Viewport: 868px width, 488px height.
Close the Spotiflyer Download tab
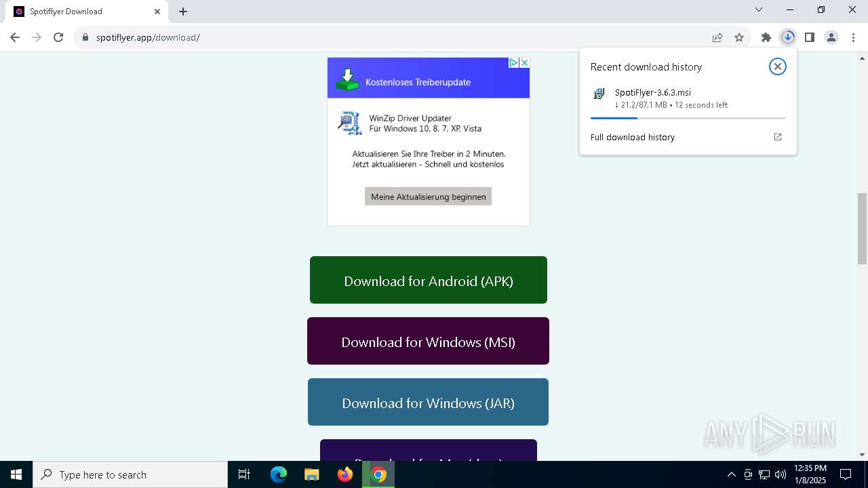click(157, 12)
